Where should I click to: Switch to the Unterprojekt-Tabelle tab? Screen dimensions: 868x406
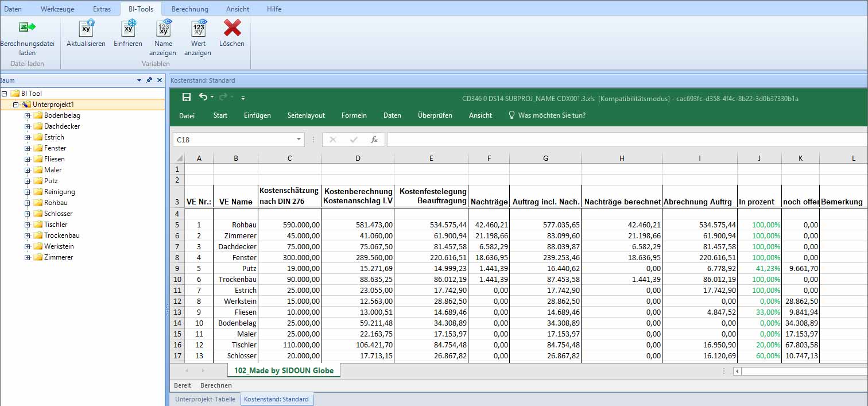coord(205,399)
